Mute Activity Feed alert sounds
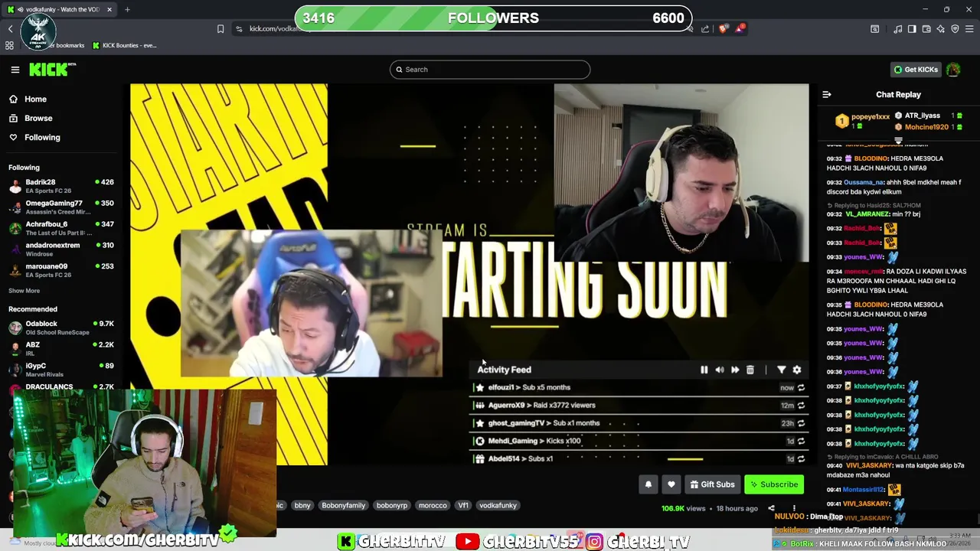This screenshot has width=980, height=551. pyautogui.click(x=720, y=370)
